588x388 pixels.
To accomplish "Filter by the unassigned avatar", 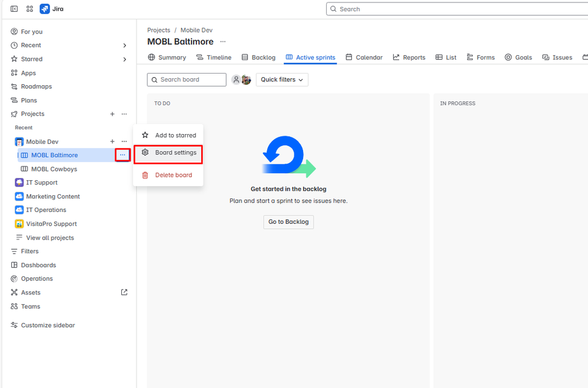I will [236, 79].
